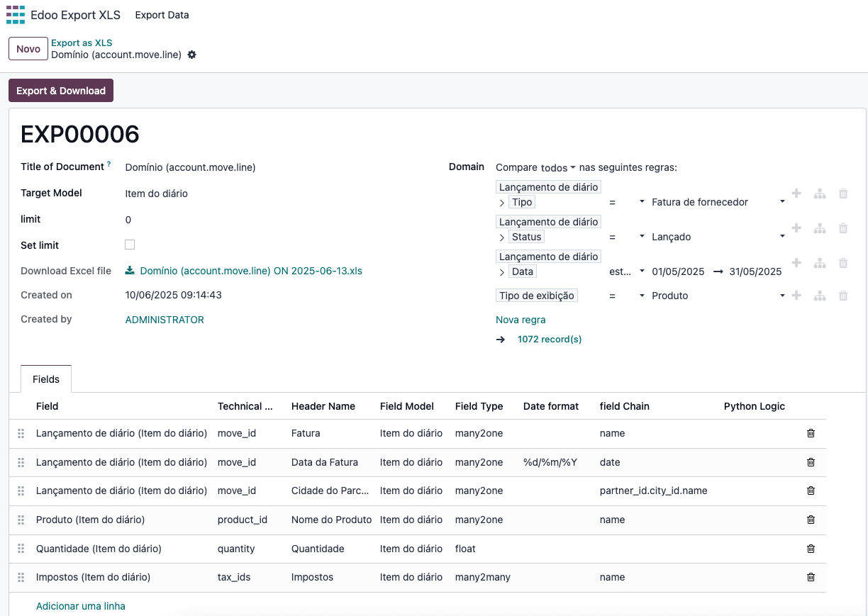Grab the drag handle of the Fatura row
868x616 pixels.
click(x=21, y=433)
